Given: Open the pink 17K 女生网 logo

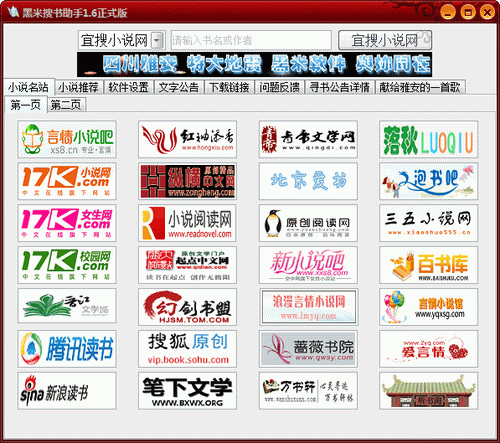Looking at the screenshot, I should 67,223.
